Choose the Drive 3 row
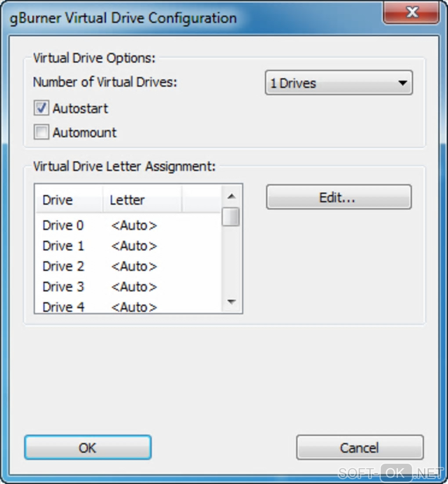Screen dimensions: 448x484 (63, 287)
